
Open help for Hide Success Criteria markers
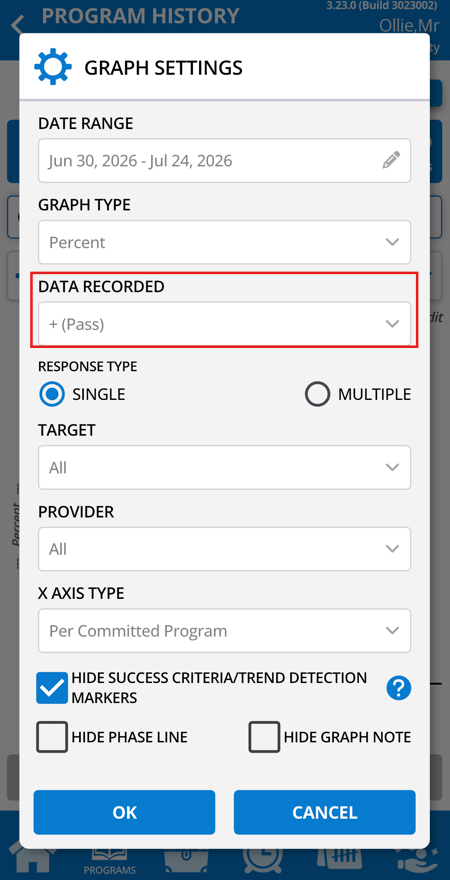click(x=398, y=688)
